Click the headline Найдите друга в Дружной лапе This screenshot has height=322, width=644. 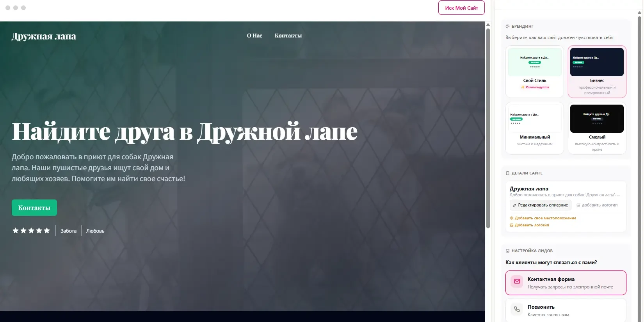(x=185, y=131)
